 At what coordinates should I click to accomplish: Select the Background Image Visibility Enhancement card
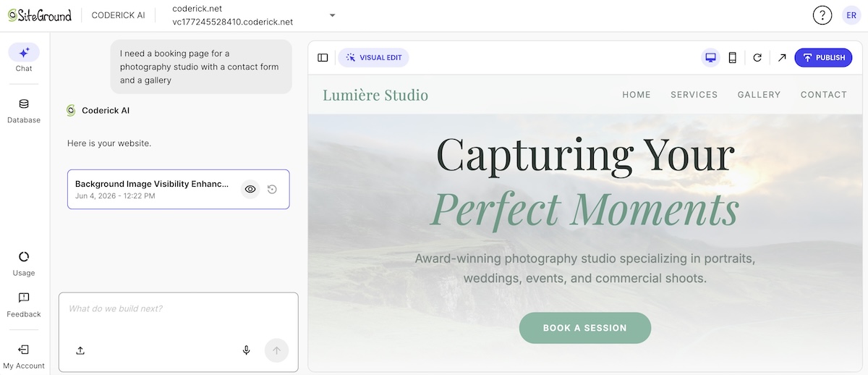pos(179,189)
